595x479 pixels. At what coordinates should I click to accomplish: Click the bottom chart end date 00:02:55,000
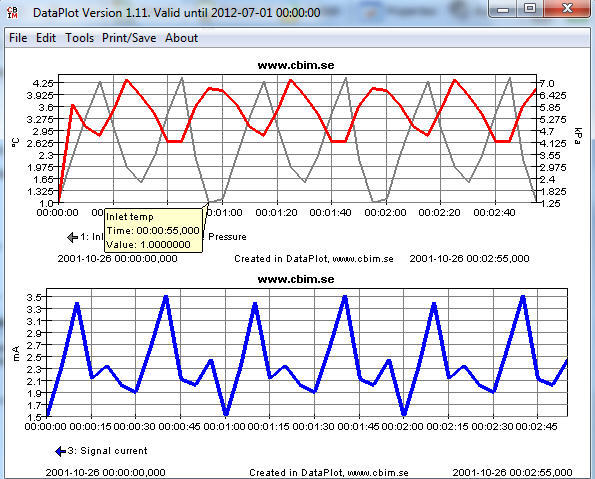pyautogui.click(x=512, y=473)
